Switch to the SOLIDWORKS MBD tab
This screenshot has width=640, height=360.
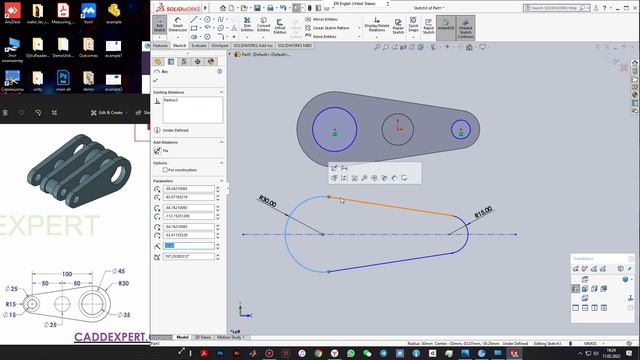[295, 46]
